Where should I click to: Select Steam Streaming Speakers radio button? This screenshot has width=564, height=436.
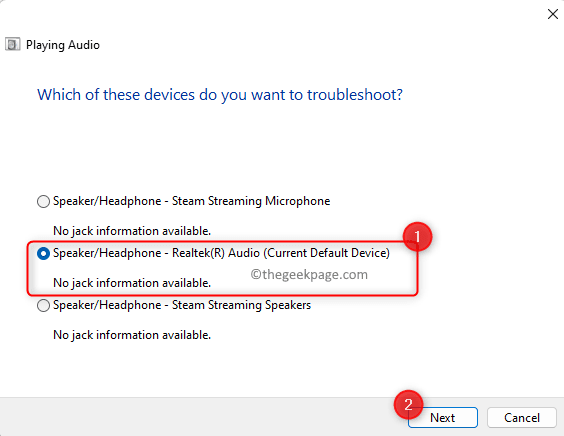[x=43, y=306]
